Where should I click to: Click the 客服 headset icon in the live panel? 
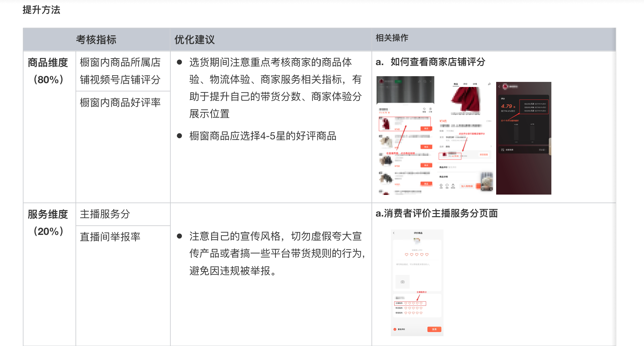click(x=424, y=109)
